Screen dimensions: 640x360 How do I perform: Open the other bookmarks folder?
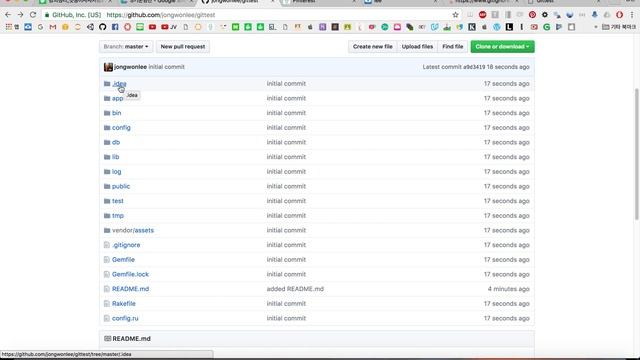[x=619, y=27]
